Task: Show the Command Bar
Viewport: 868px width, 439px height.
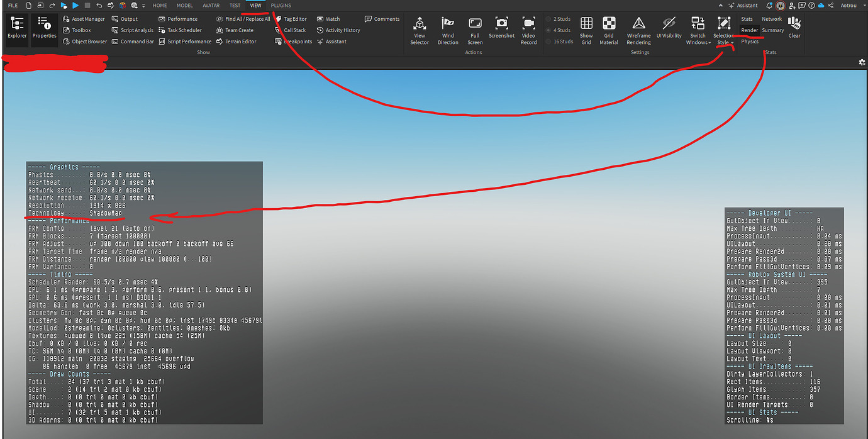Action: (133, 42)
